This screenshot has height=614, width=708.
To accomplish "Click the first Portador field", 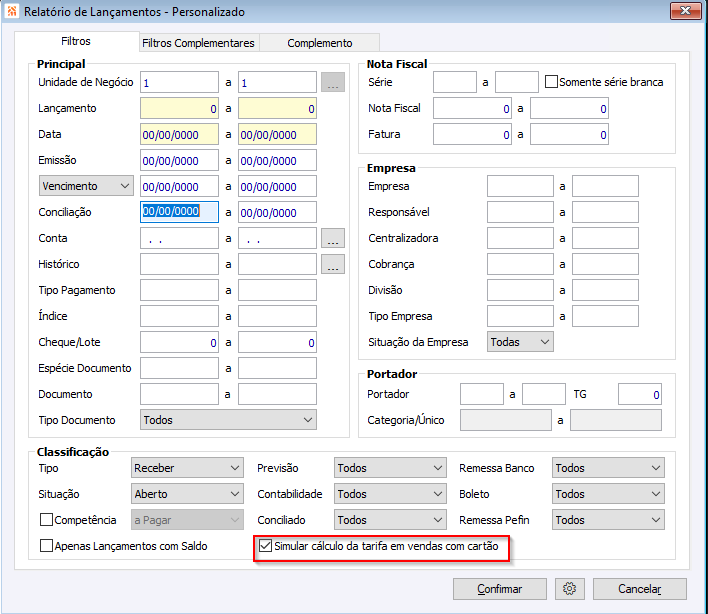I will 482,394.
